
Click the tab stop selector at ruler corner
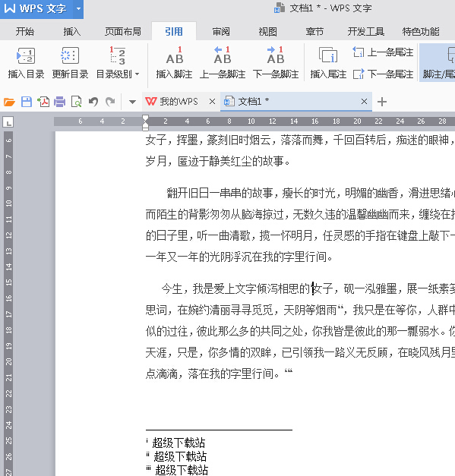[8, 122]
